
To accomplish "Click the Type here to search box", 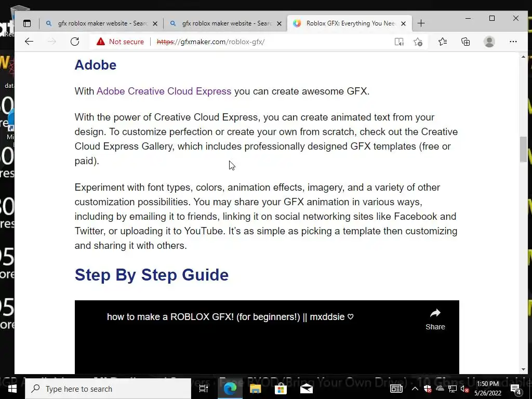I will [108, 389].
